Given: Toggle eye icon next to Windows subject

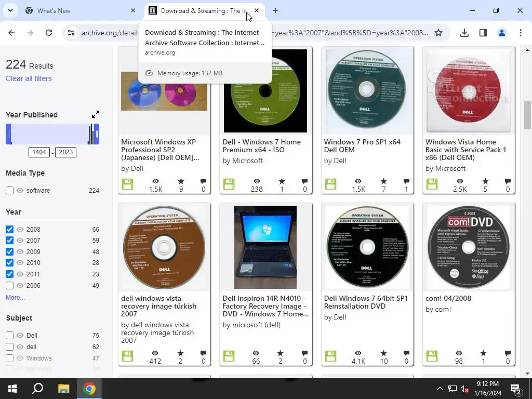Looking at the screenshot, I should click(20, 358).
